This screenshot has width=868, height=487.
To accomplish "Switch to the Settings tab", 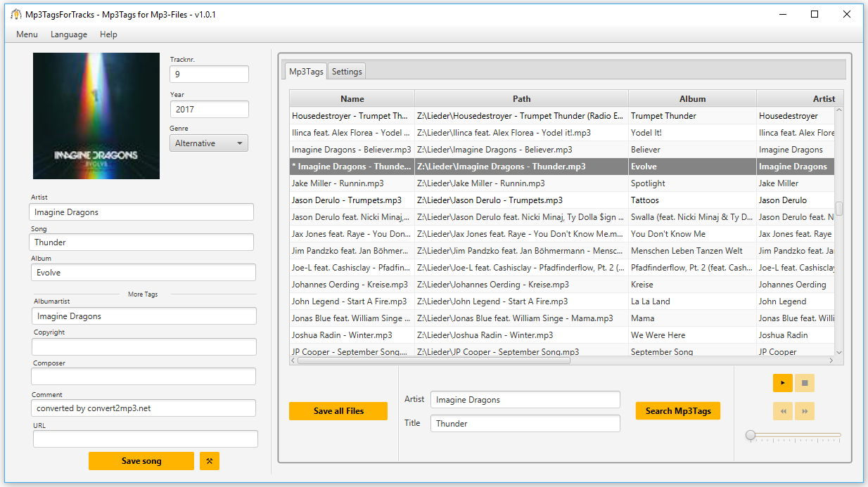I will pyautogui.click(x=347, y=71).
